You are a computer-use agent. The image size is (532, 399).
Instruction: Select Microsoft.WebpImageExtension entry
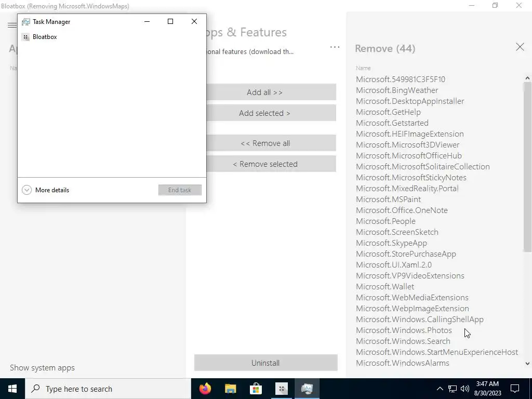click(413, 309)
